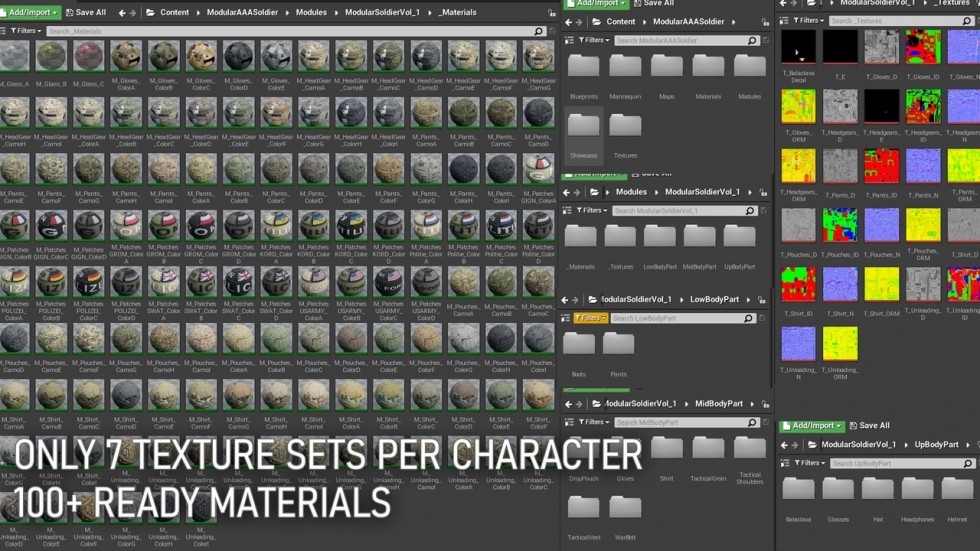Open Filters dropdown in _Textures panel
This screenshot has width=980, height=551.
click(x=809, y=21)
